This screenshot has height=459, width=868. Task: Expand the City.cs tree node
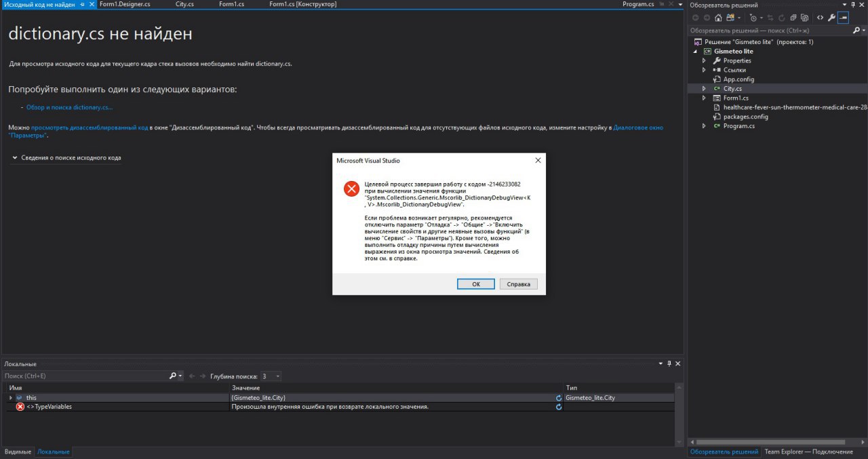[x=704, y=89]
